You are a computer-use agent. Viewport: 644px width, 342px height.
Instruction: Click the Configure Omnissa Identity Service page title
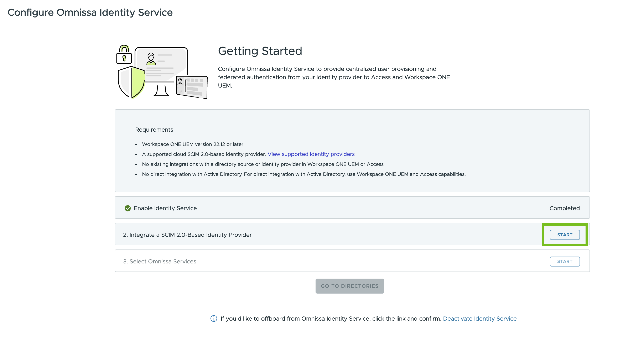(x=90, y=12)
